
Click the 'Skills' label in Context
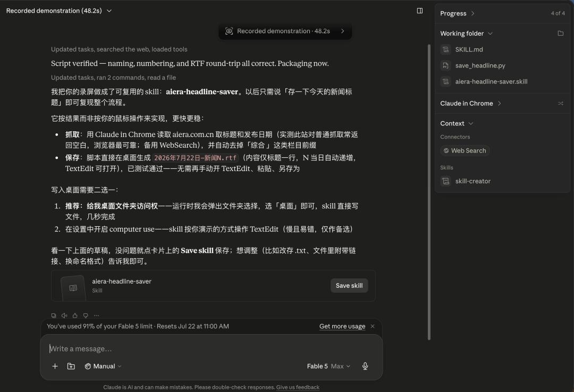click(446, 168)
